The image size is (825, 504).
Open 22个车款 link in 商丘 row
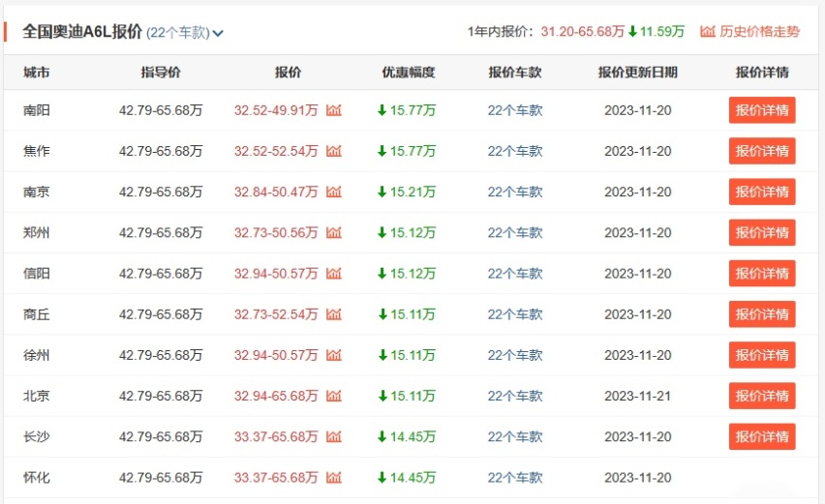pyautogui.click(x=514, y=314)
